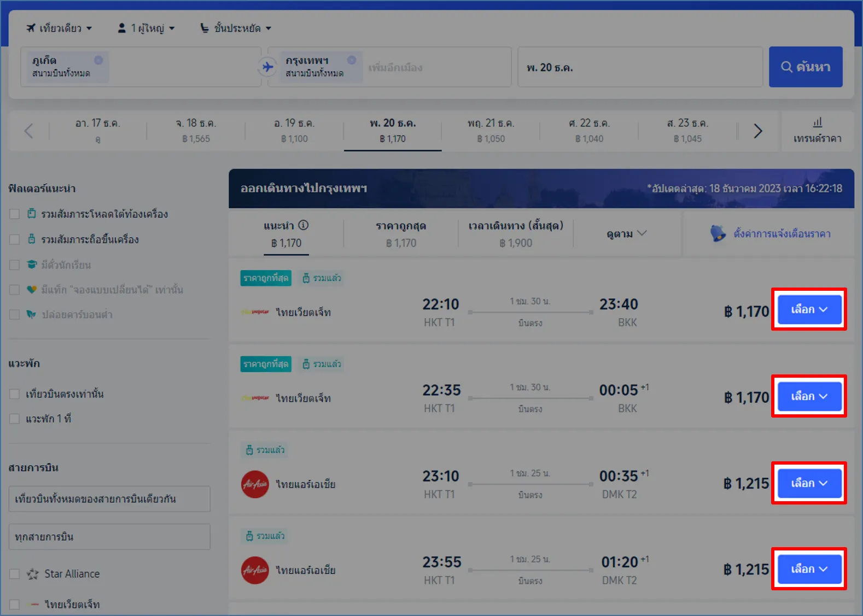The width and height of the screenshot is (863, 616).
Task: Tick the direct flights only checkbox
Action: 15,394
